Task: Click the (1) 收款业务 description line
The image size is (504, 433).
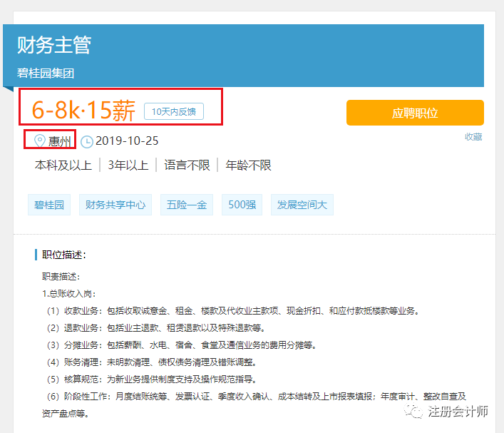Action: tap(232, 311)
